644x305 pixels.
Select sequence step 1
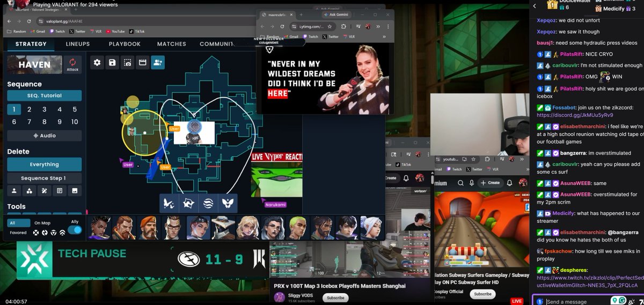pos(14,110)
